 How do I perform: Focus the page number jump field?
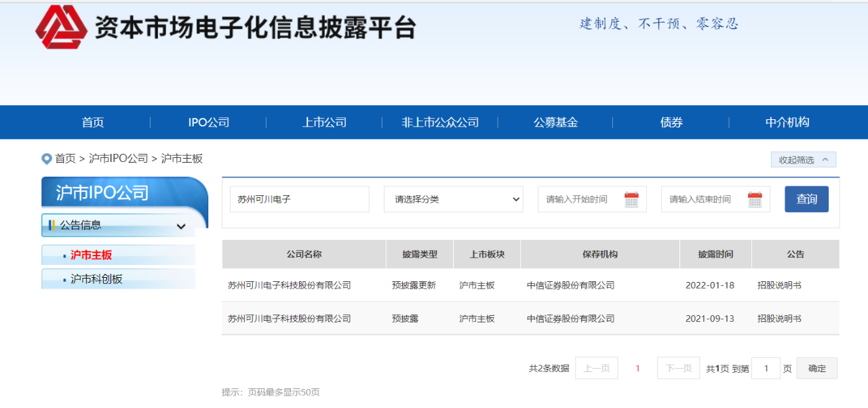coord(766,368)
